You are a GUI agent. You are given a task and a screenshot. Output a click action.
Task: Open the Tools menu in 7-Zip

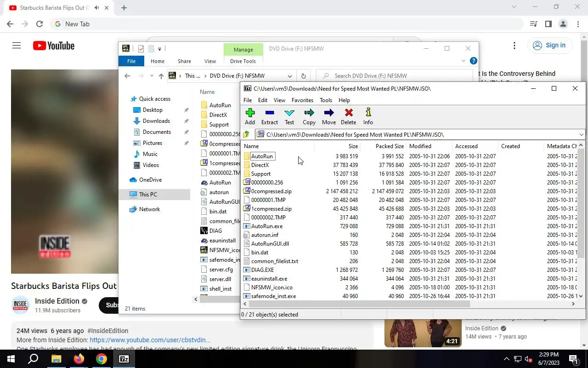point(326,100)
